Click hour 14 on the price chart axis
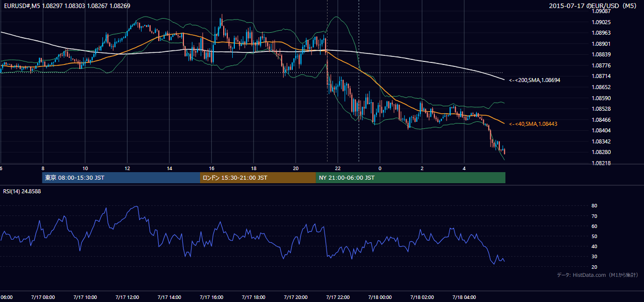The width and height of the screenshot is (644, 302). 169,169
